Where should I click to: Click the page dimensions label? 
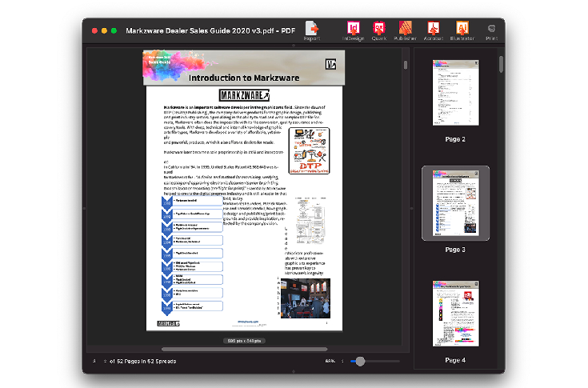tap(244, 341)
